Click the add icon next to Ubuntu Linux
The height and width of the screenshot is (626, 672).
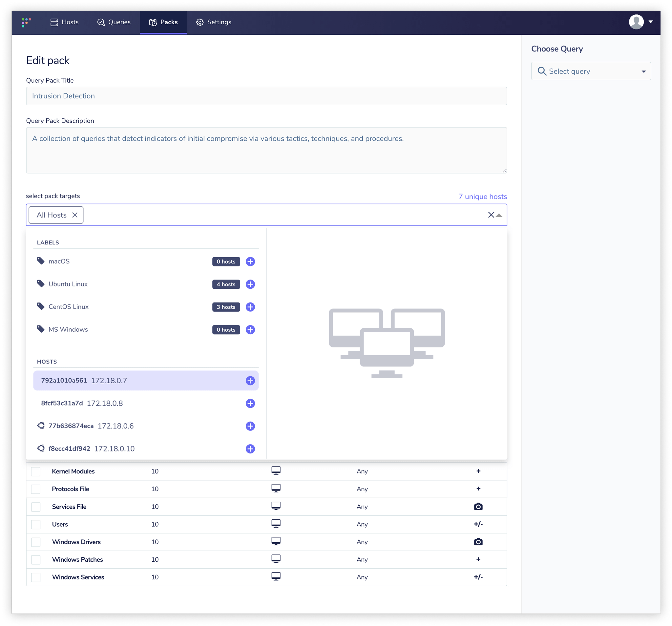[x=250, y=284]
